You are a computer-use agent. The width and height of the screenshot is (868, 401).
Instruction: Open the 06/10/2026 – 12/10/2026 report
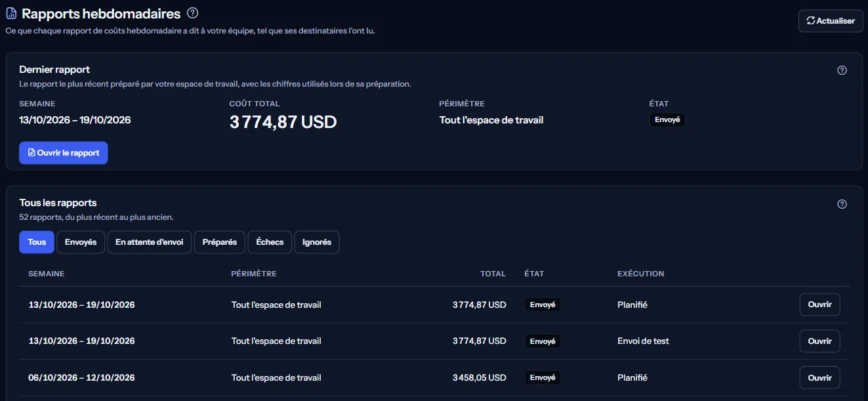click(x=819, y=377)
